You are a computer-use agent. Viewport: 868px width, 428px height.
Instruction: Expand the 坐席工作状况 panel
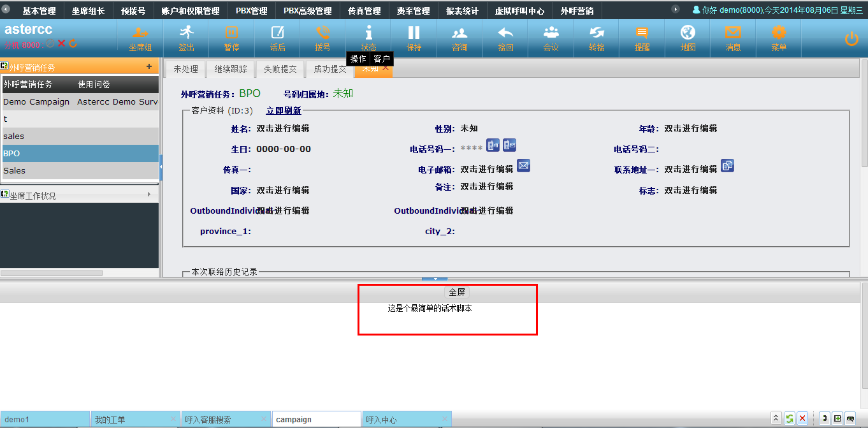(149, 194)
